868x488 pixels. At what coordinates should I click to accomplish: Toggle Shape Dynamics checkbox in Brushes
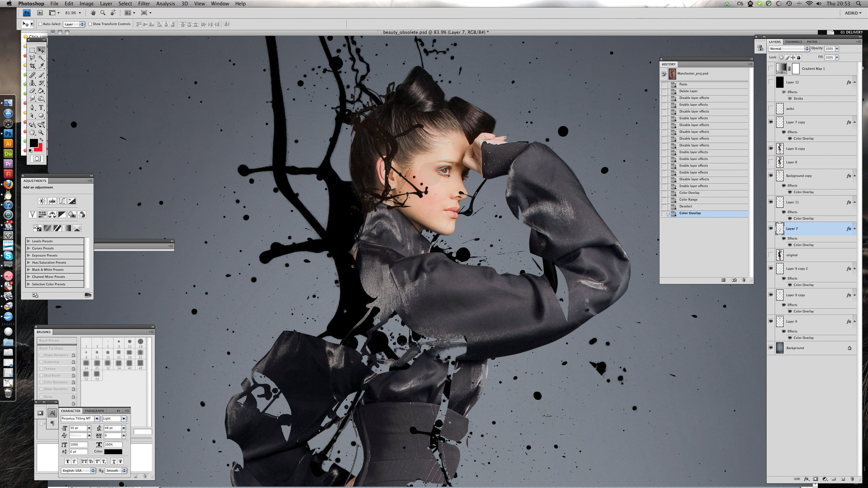(x=41, y=355)
